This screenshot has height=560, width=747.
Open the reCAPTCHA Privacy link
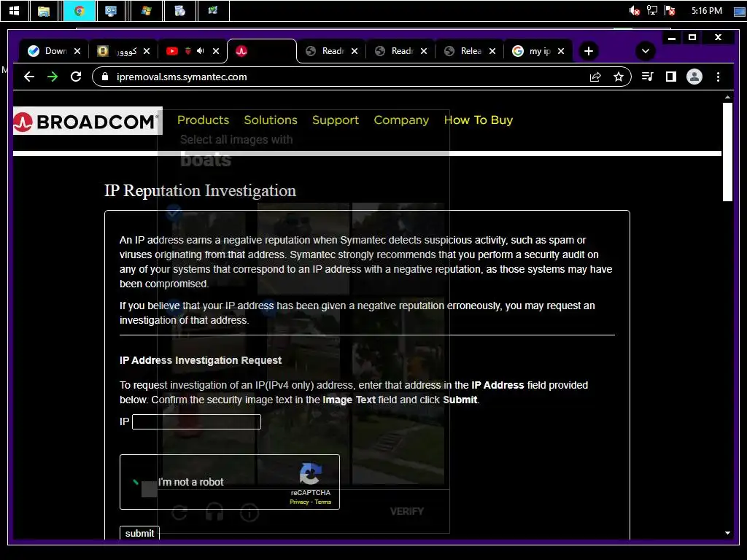pyautogui.click(x=299, y=502)
